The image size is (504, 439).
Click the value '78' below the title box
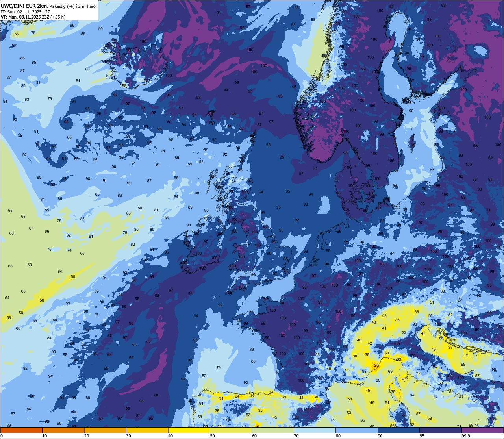[33, 33]
